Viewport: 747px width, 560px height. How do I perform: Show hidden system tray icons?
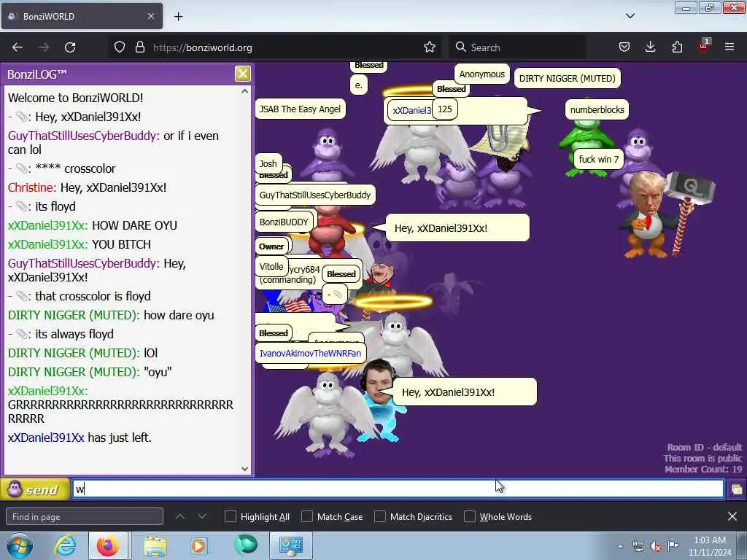pos(620,547)
